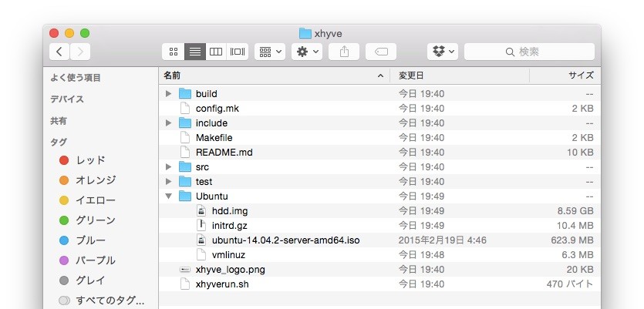This screenshot has height=309, width=644.
Task: Click the デバイス sidebar heading
Action: click(67, 99)
